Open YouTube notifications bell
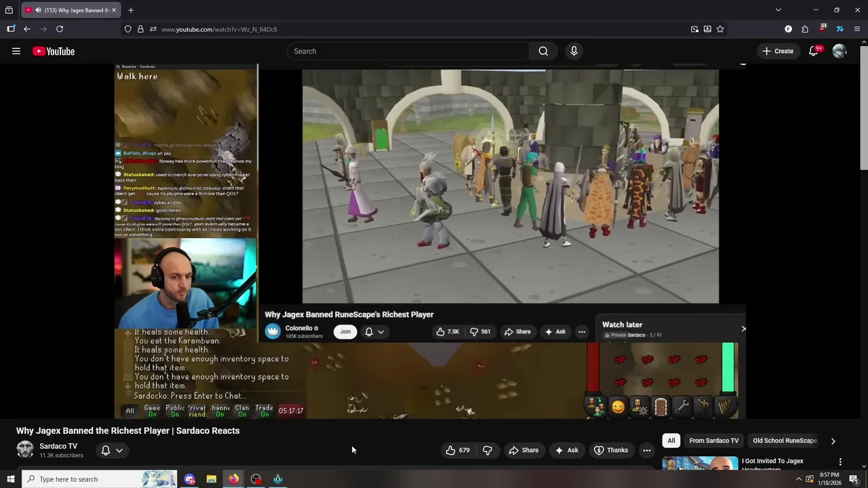The height and width of the screenshot is (488, 868). [x=814, y=51]
